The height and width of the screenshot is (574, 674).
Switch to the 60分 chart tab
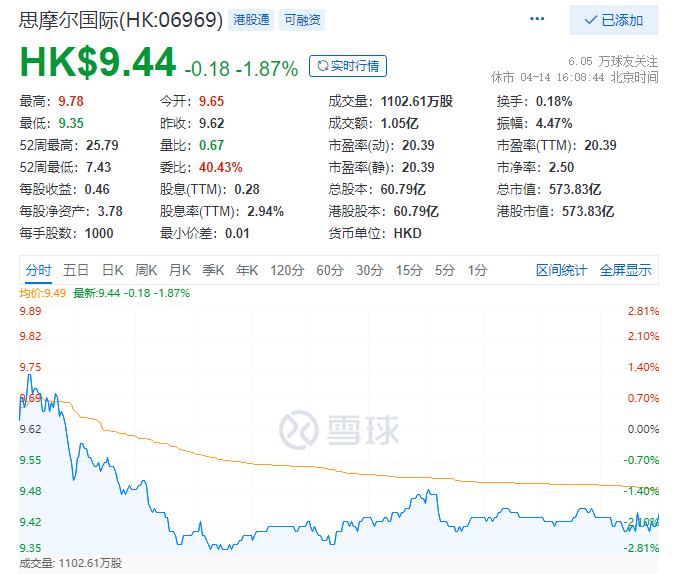click(x=330, y=270)
